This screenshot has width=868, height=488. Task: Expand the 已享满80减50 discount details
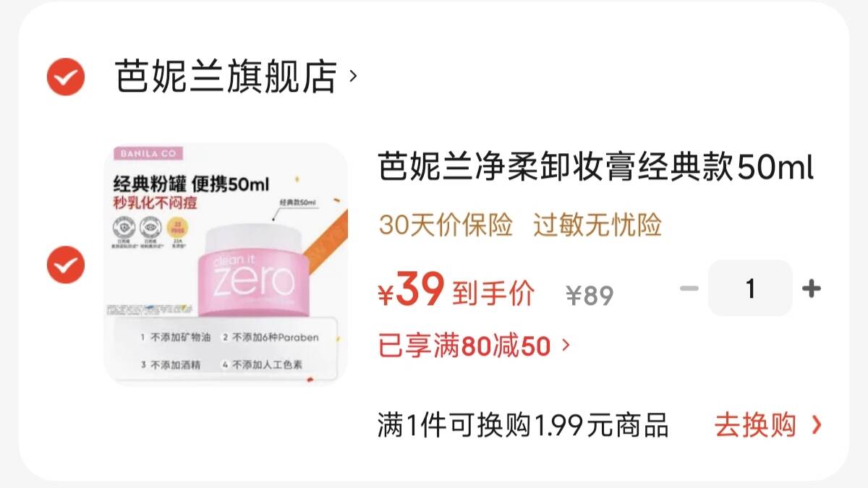(474, 346)
